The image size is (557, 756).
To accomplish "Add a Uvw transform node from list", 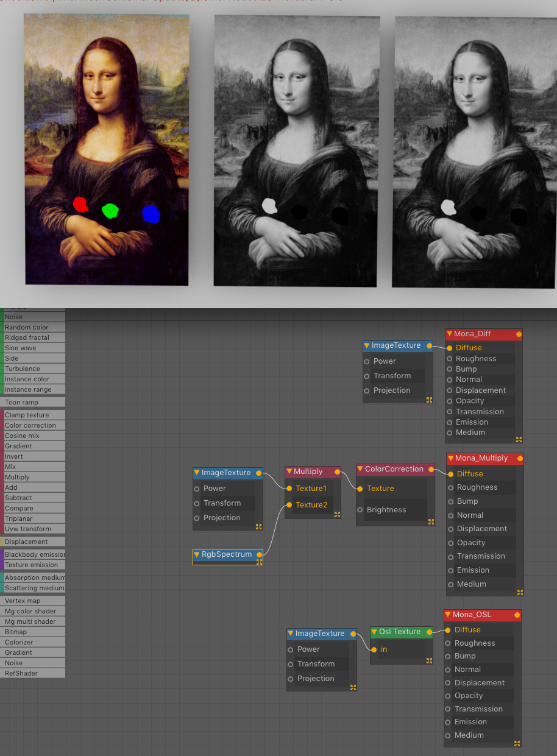I will [33, 529].
